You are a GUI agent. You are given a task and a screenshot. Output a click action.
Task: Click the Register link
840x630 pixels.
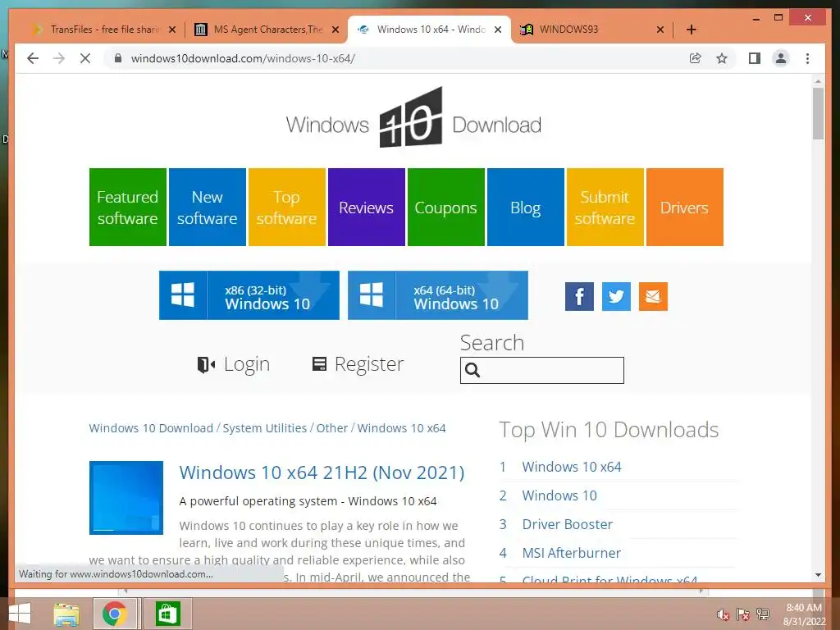pyautogui.click(x=358, y=364)
